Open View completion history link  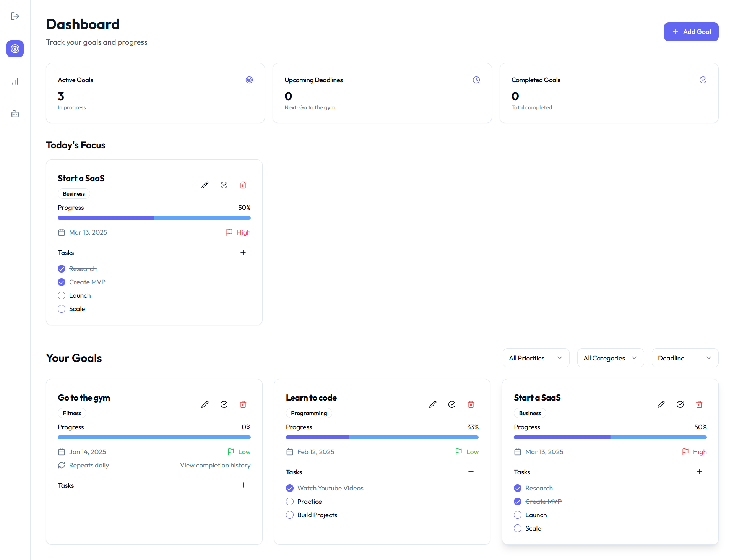click(215, 465)
